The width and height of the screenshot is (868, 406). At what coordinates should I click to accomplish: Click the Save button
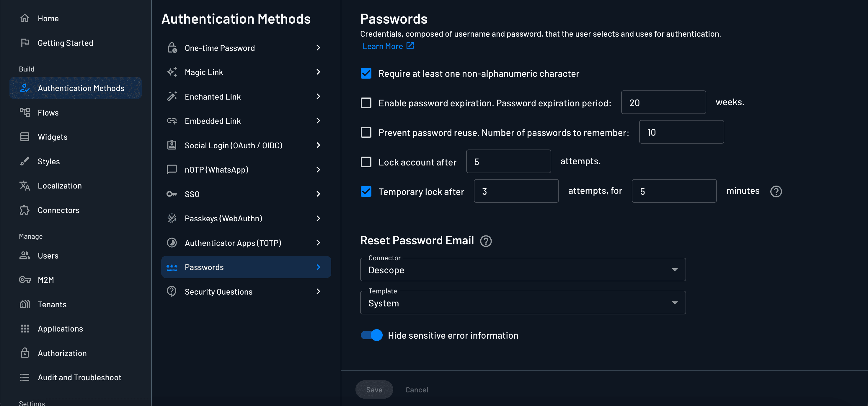374,389
